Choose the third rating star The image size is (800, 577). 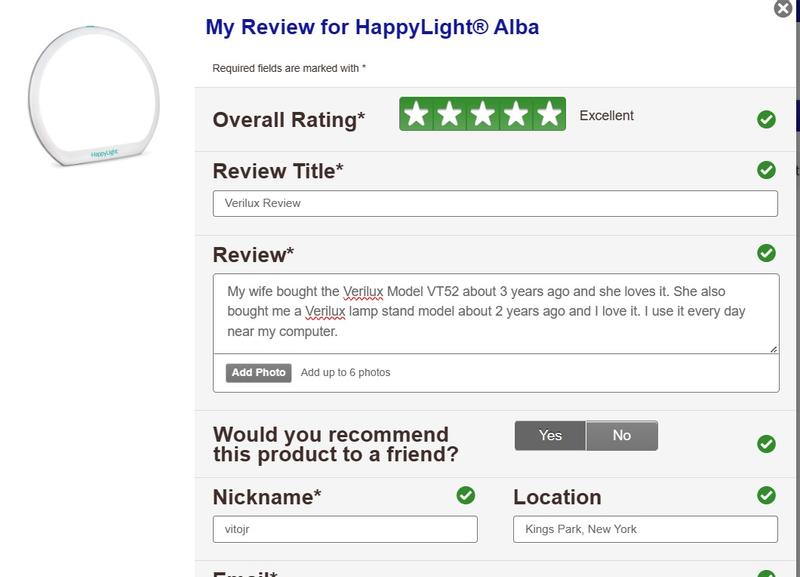point(483,115)
